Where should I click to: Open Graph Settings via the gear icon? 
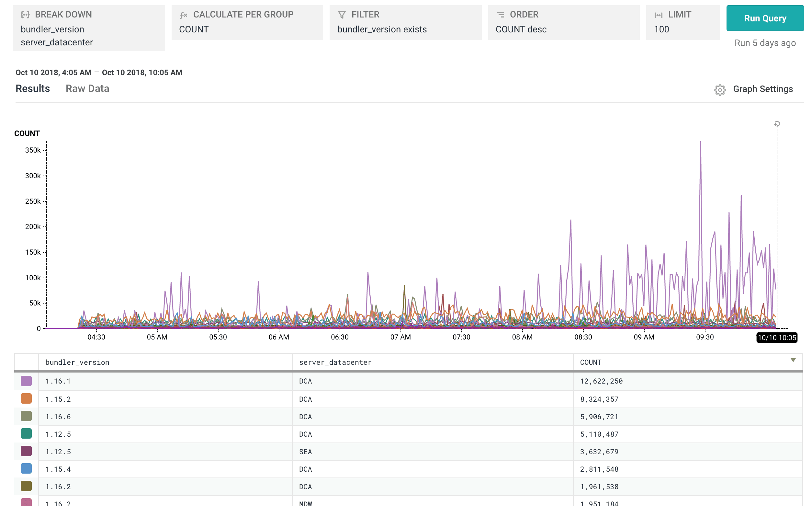point(720,89)
